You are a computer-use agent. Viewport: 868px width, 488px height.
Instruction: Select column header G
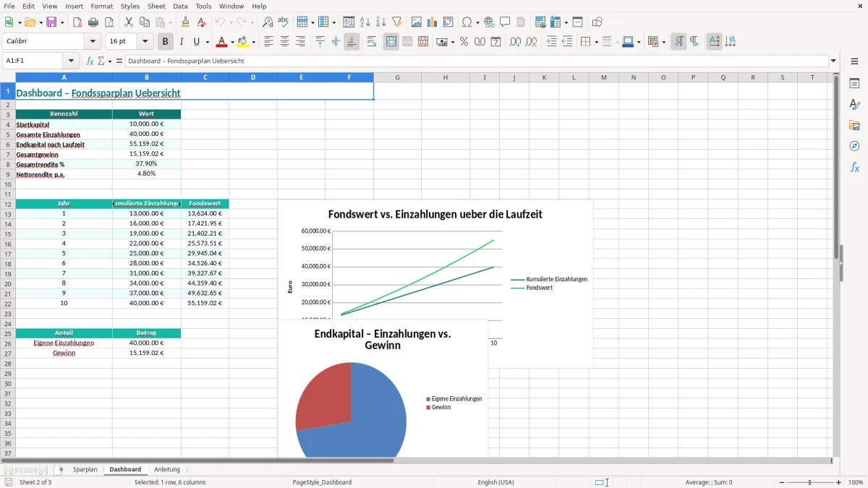pyautogui.click(x=397, y=77)
